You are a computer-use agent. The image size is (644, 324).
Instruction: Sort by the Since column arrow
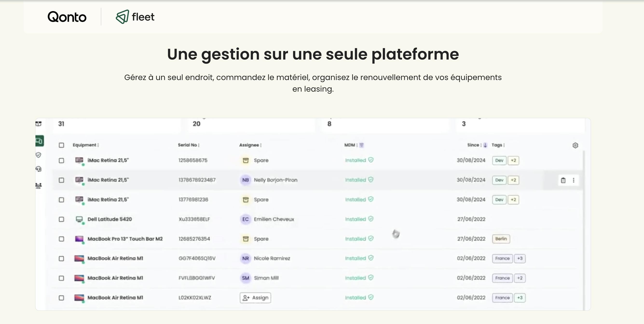coord(485,145)
